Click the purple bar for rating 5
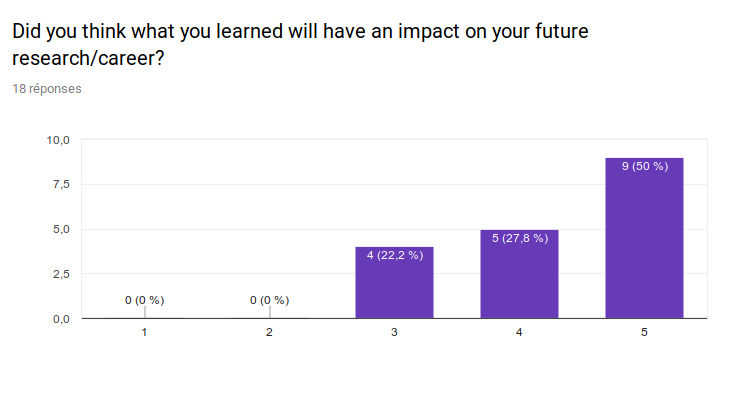This screenshot has width=734, height=399. coord(644,238)
